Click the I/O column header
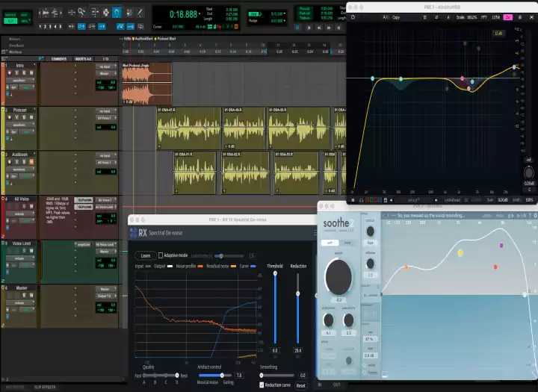538x392 pixels. tap(105, 59)
